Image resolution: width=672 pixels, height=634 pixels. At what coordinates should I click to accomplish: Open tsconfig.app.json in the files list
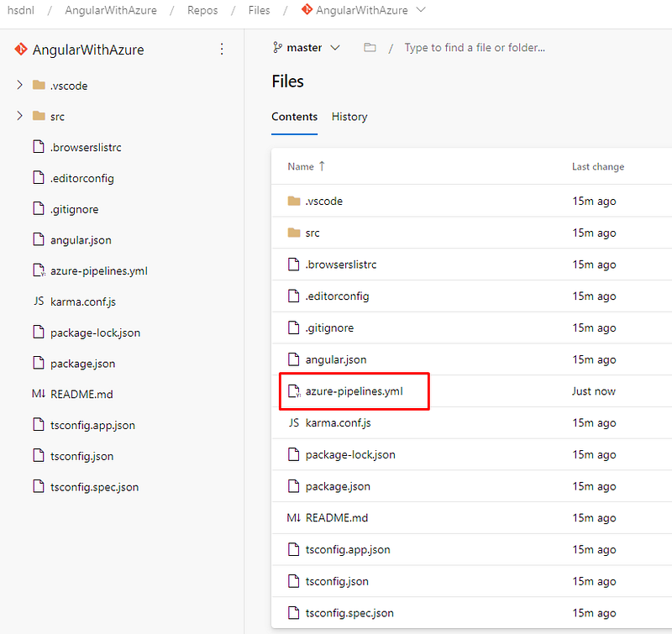tap(348, 550)
